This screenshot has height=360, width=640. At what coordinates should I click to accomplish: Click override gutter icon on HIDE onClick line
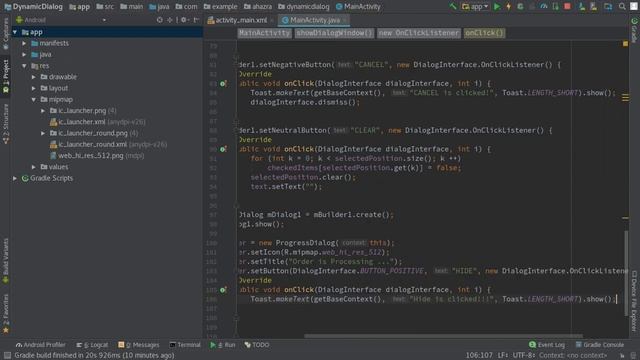click(223, 290)
